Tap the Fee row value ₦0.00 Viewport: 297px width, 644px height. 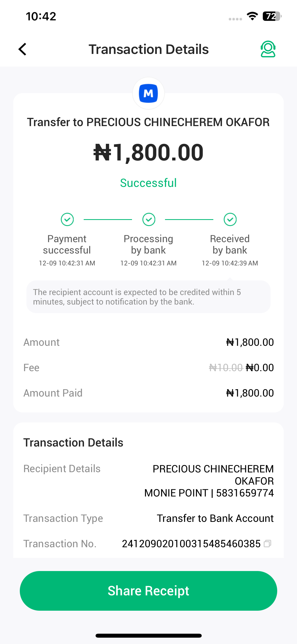tap(260, 368)
